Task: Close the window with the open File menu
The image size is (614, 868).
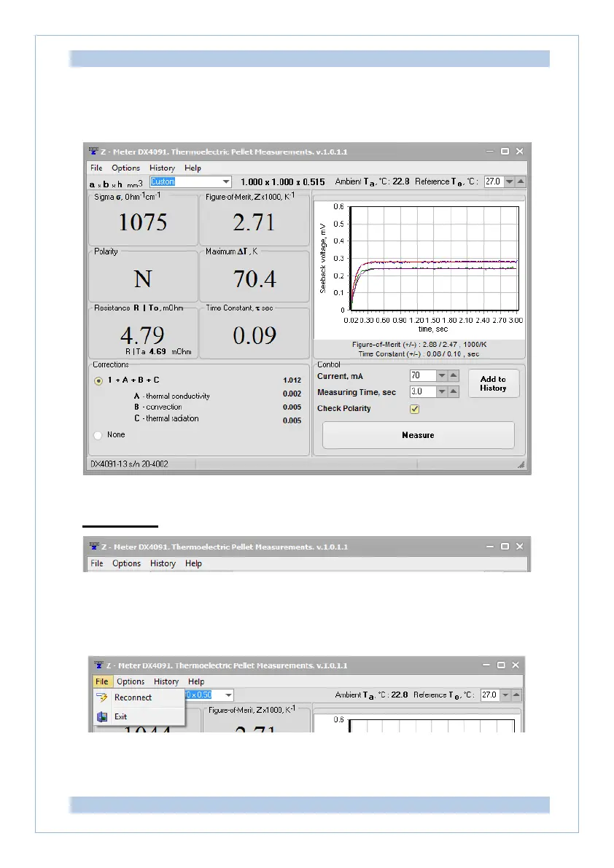Action: [516, 665]
